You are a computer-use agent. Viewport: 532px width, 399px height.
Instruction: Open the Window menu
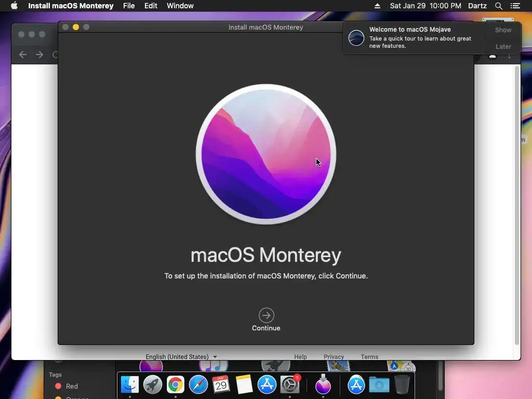pos(180,6)
